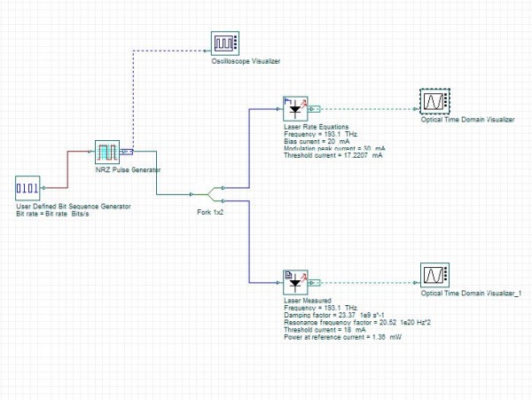This screenshot has width=532, height=400.
Task: Select the Laser Rate Equations component icon
Action: pos(295,108)
